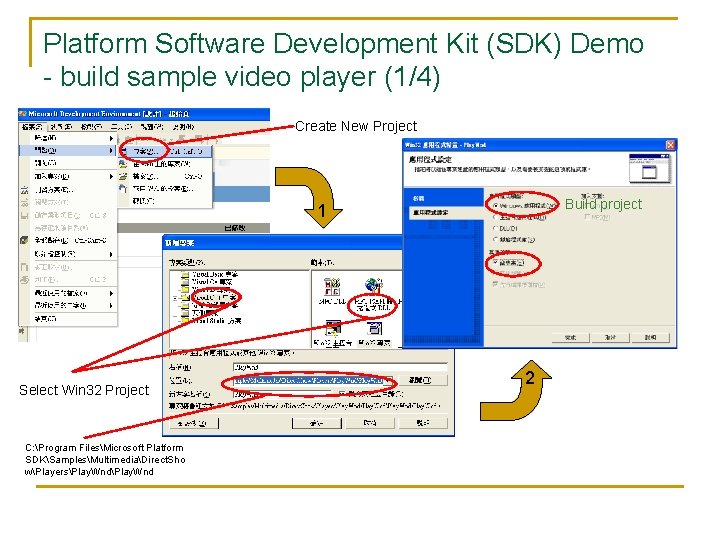The width and height of the screenshot is (720, 540).
Task: Toggle the greyed precompiled header checkbox in the wizard
Action: (495, 284)
